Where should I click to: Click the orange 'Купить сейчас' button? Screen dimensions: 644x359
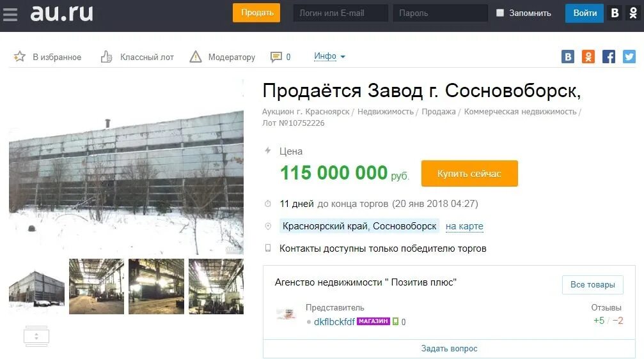469,174
